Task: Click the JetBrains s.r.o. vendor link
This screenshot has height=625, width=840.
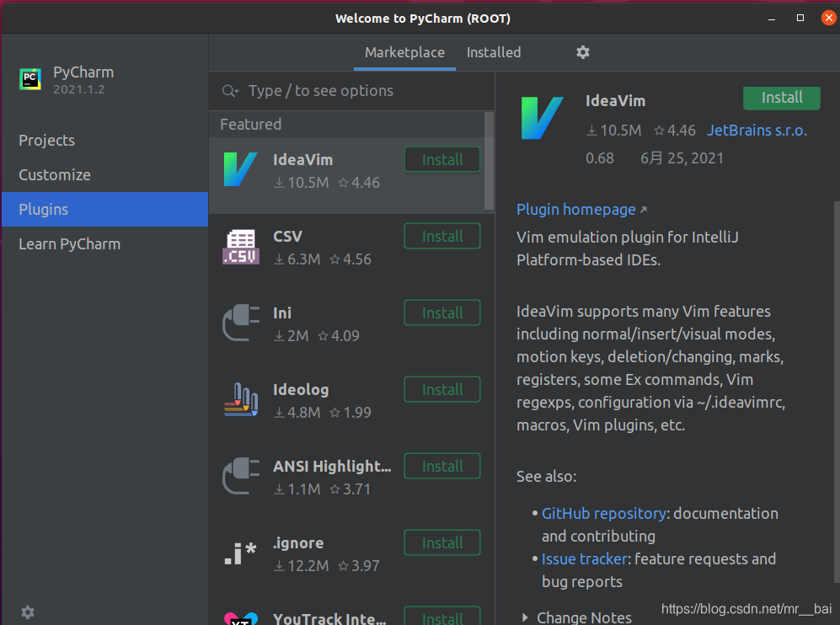Action: pyautogui.click(x=756, y=130)
